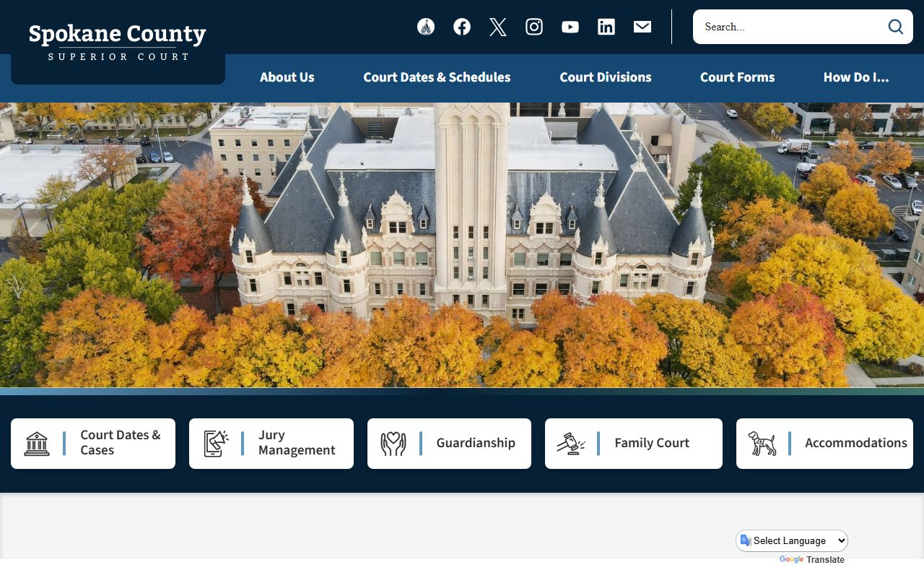Click the Family Court gavel icon
Screen dimensions: 924x578
[571, 444]
